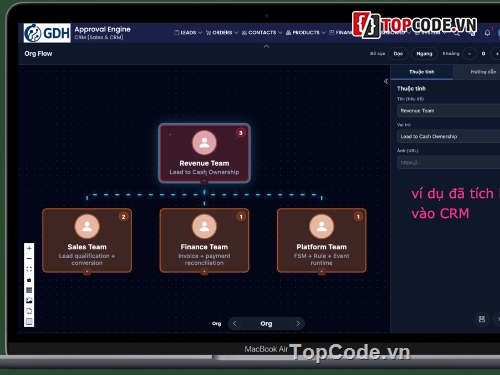Open the ORDERS menu

[x=222, y=33]
